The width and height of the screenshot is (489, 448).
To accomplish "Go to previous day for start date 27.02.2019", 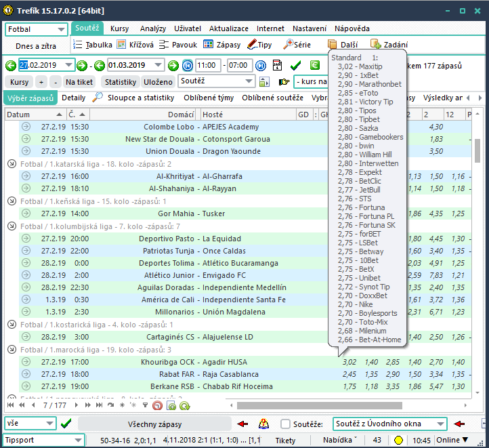I will pyautogui.click(x=11, y=66).
